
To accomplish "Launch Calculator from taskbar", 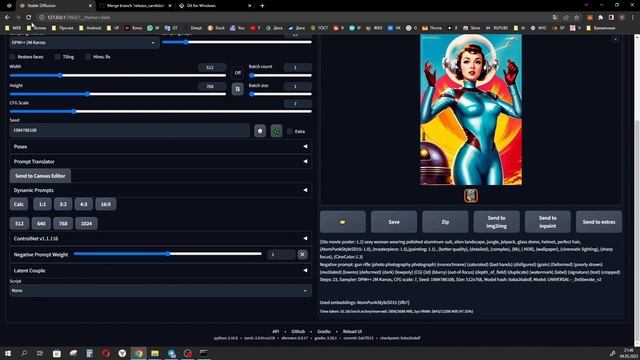I will coord(89,353).
